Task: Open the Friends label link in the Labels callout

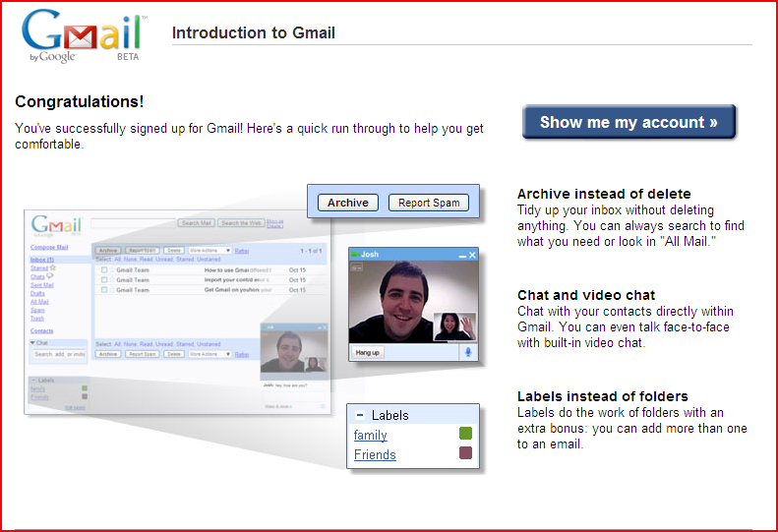Action: [375, 454]
